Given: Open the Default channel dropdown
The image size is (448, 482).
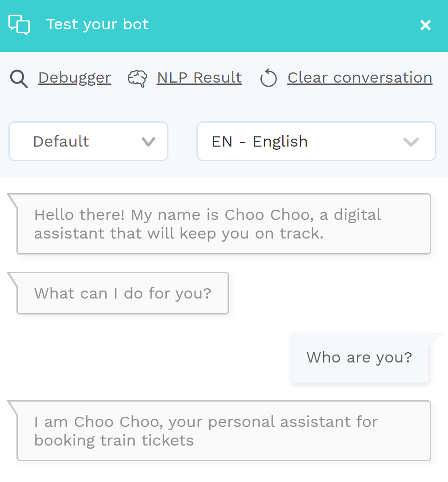Looking at the screenshot, I should pos(88,141).
